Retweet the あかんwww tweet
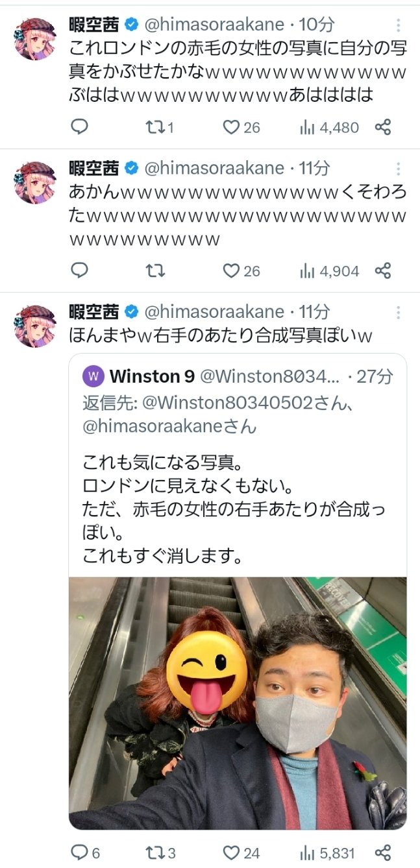This screenshot has height=868, width=420. (x=154, y=271)
